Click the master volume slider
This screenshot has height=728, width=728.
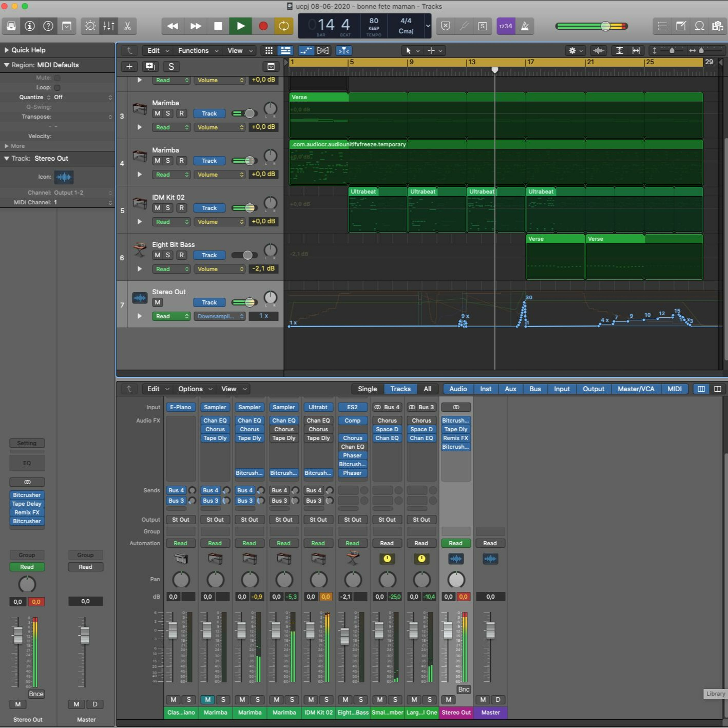pyautogui.click(x=605, y=26)
